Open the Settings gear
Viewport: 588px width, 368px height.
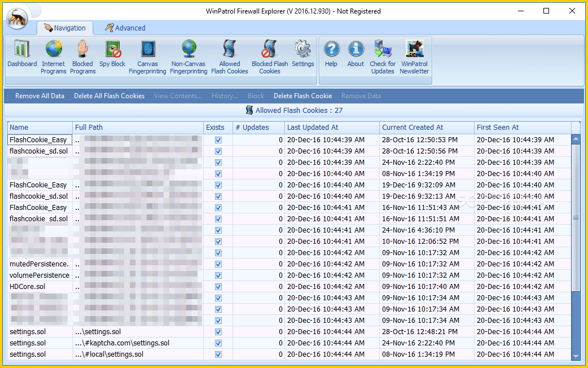point(302,54)
